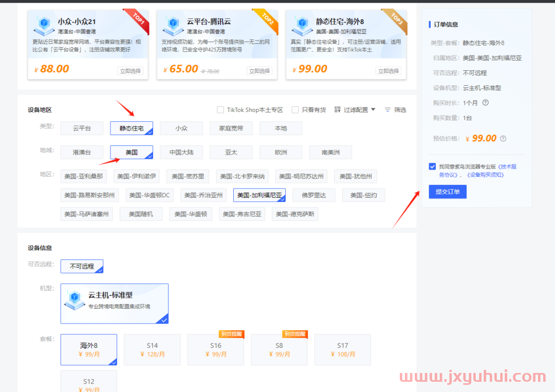Pick the 美国-华盛顿DC area
555x392 pixels.
coord(150,195)
